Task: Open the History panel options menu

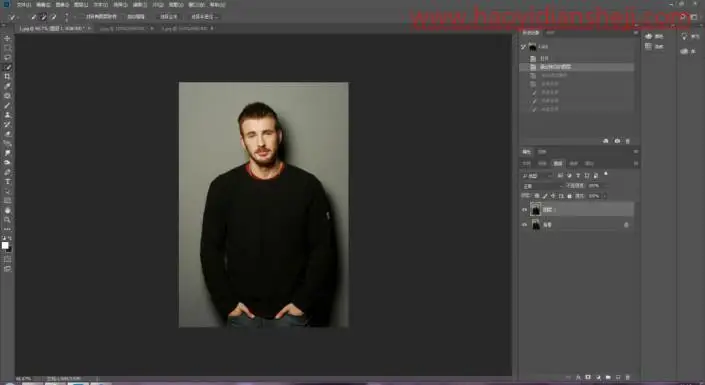Action: click(635, 33)
